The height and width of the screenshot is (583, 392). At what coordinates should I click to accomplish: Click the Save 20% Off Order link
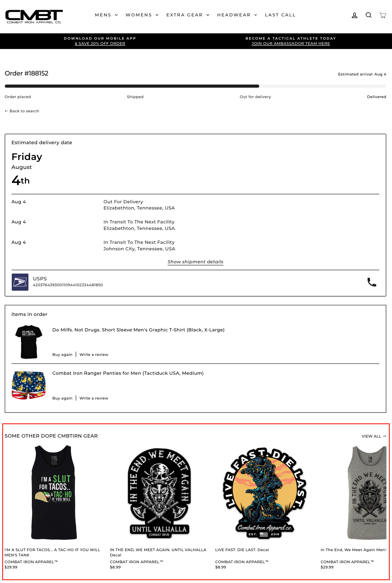(100, 44)
